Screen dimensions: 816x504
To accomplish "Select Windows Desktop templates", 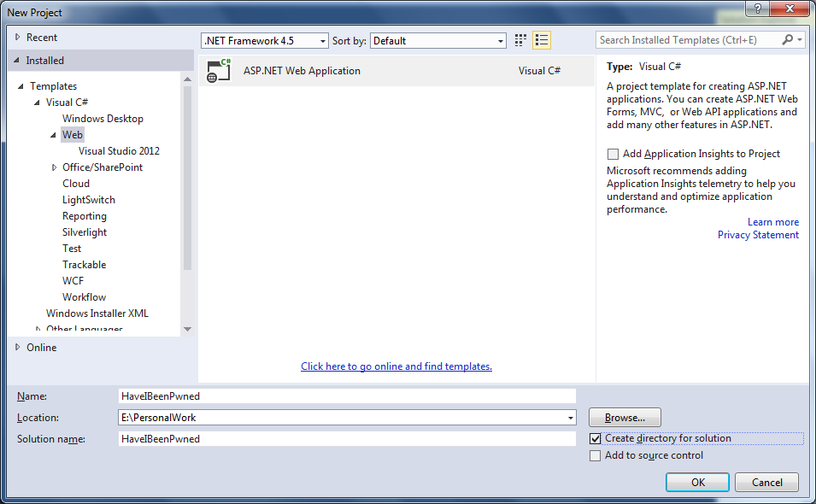I will 103,119.
